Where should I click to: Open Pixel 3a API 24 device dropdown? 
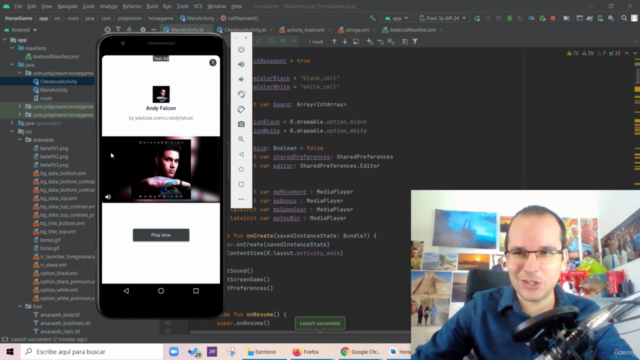pyautogui.click(x=443, y=18)
